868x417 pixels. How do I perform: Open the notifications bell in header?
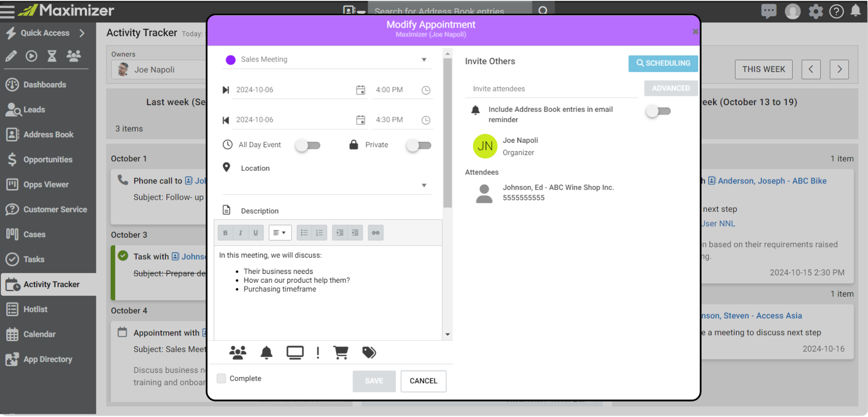point(856,11)
